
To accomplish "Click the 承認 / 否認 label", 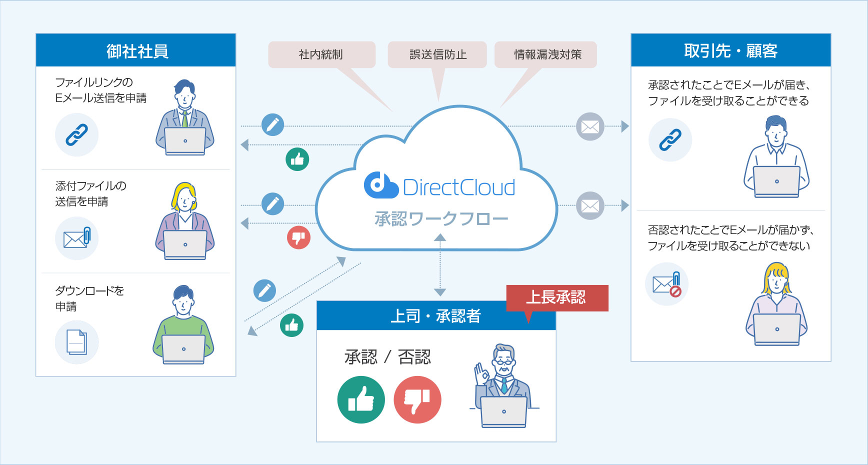I will (387, 357).
